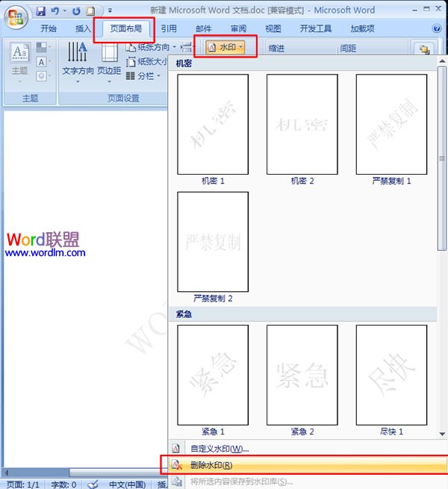
Task: Click the www.wordlm.com link
Action: 46,252
